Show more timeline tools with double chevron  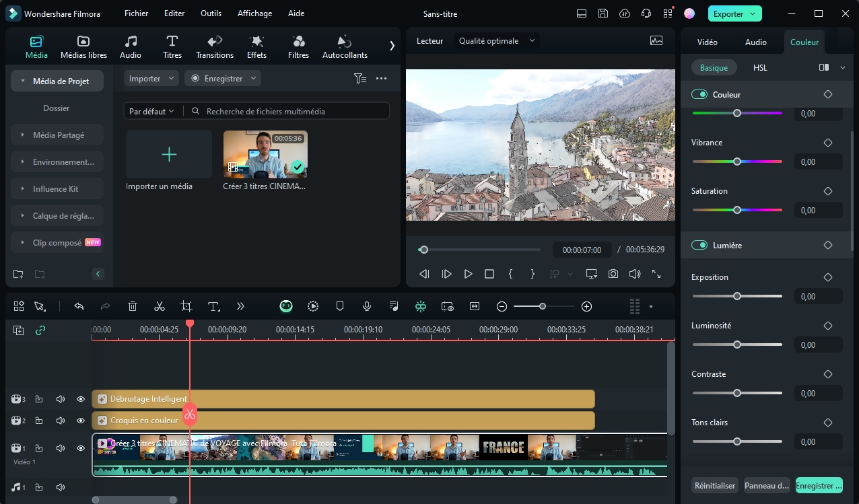[240, 306]
